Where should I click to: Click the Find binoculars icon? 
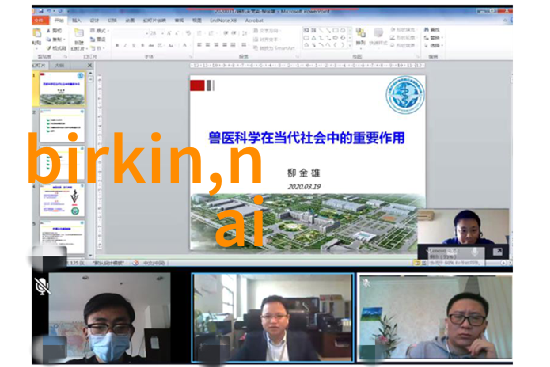coord(427,30)
